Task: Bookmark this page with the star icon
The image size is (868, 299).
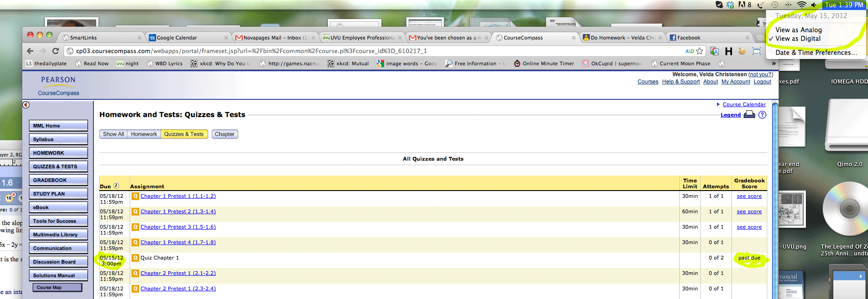Action: click(x=700, y=51)
